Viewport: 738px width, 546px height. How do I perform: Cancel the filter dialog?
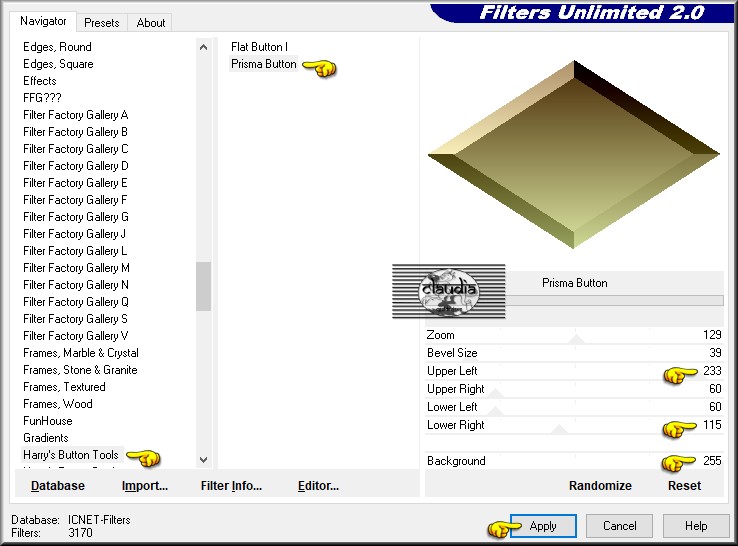pos(619,526)
